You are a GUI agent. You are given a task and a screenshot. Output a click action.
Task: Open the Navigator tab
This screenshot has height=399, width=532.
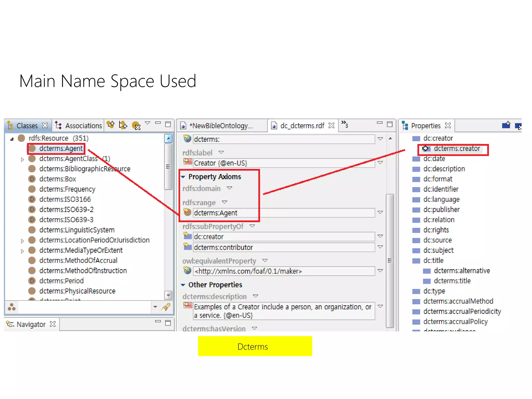(x=31, y=324)
